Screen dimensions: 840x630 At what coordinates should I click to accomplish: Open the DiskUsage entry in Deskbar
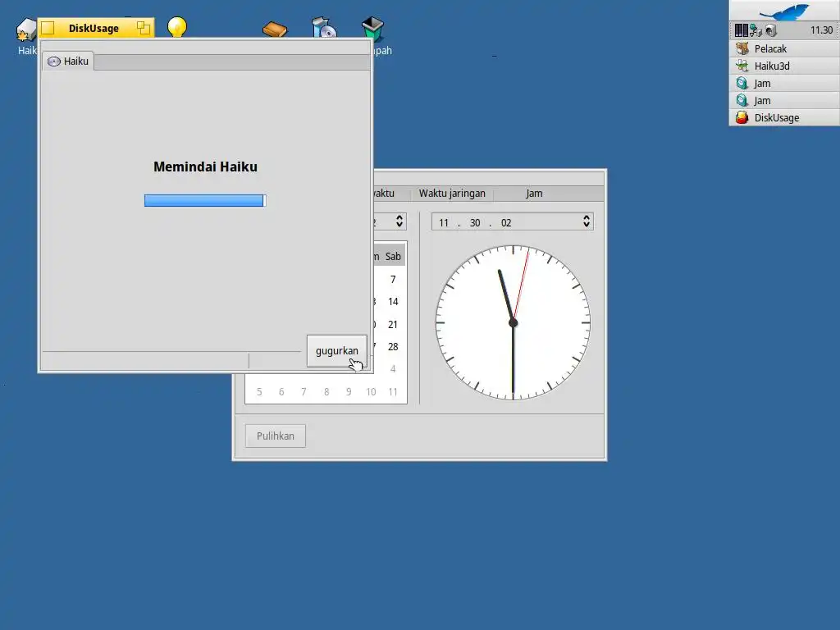[x=784, y=117]
